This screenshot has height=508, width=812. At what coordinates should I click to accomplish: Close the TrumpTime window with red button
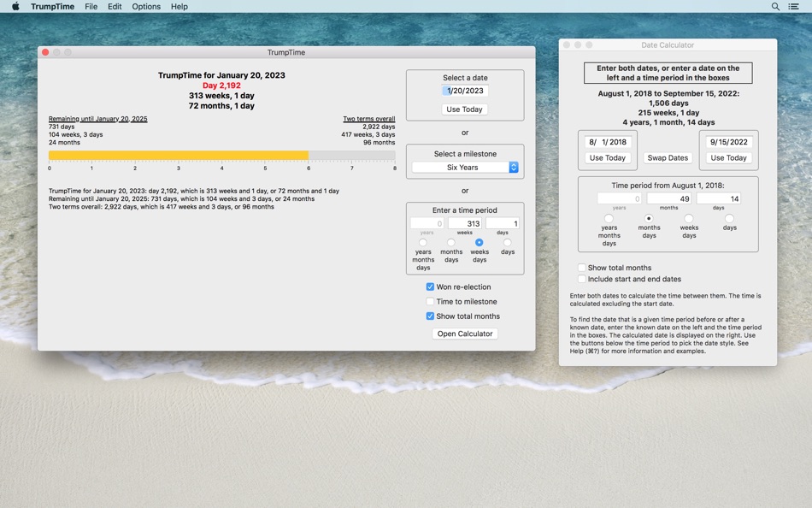coord(45,52)
